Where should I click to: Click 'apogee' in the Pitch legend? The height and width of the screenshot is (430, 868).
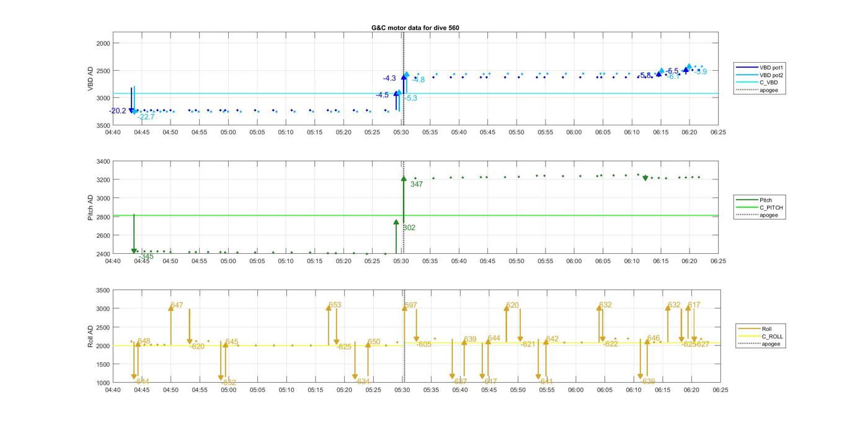(769, 215)
